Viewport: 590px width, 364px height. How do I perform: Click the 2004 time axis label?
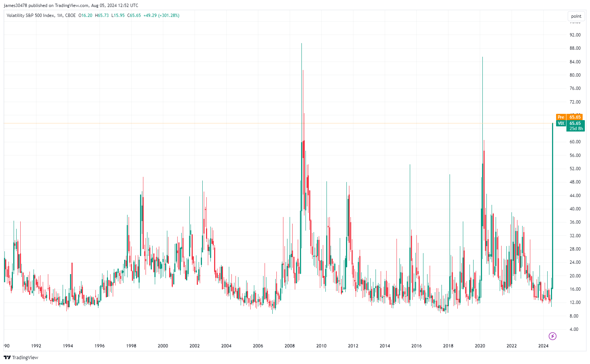[x=226, y=346]
